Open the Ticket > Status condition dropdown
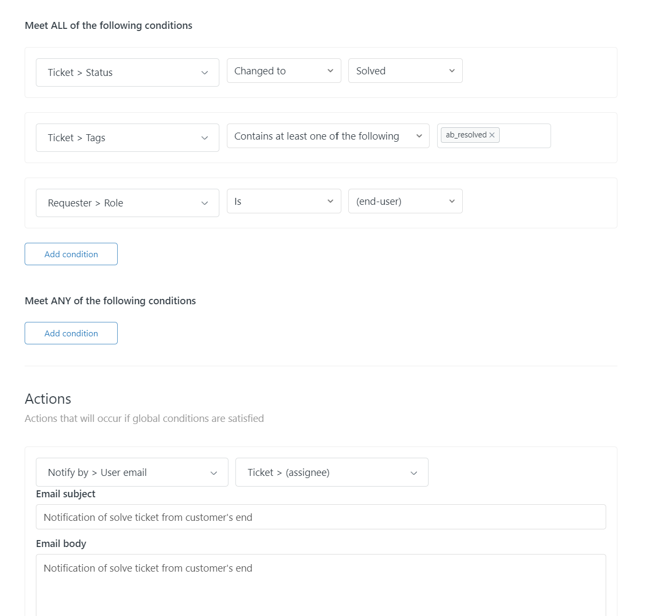The image size is (672, 616). (x=118, y=73)
